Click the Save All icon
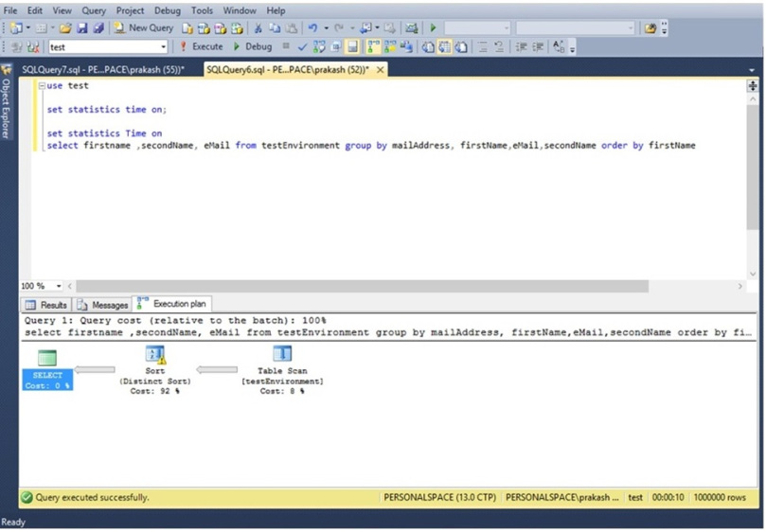 99,28
